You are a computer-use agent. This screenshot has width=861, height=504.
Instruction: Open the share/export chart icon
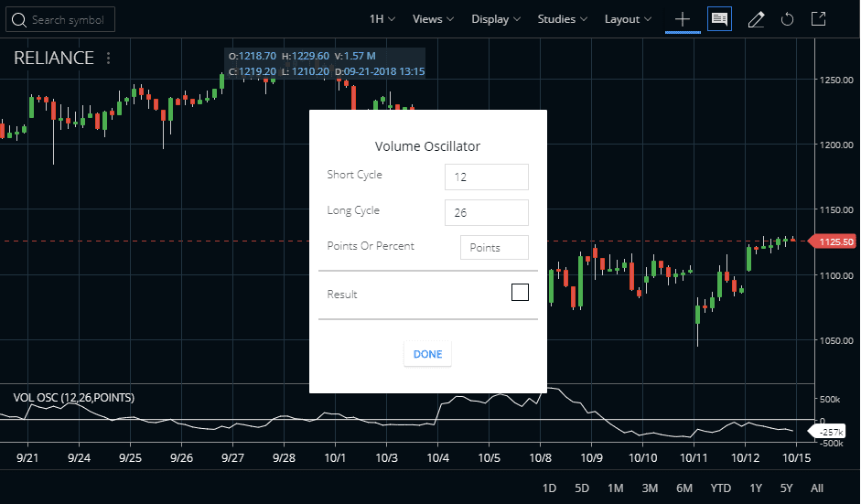click(818, 18)
